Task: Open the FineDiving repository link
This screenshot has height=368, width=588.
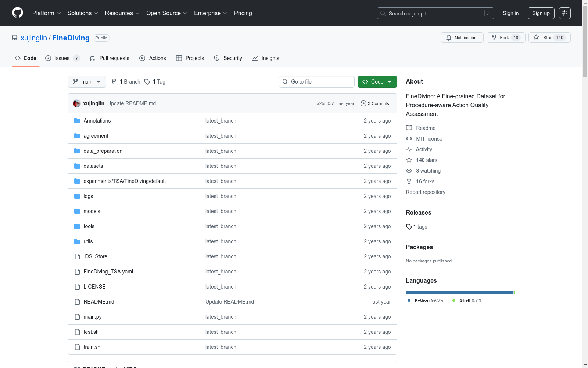Action: pyautogui.click(x=71, y=38)
